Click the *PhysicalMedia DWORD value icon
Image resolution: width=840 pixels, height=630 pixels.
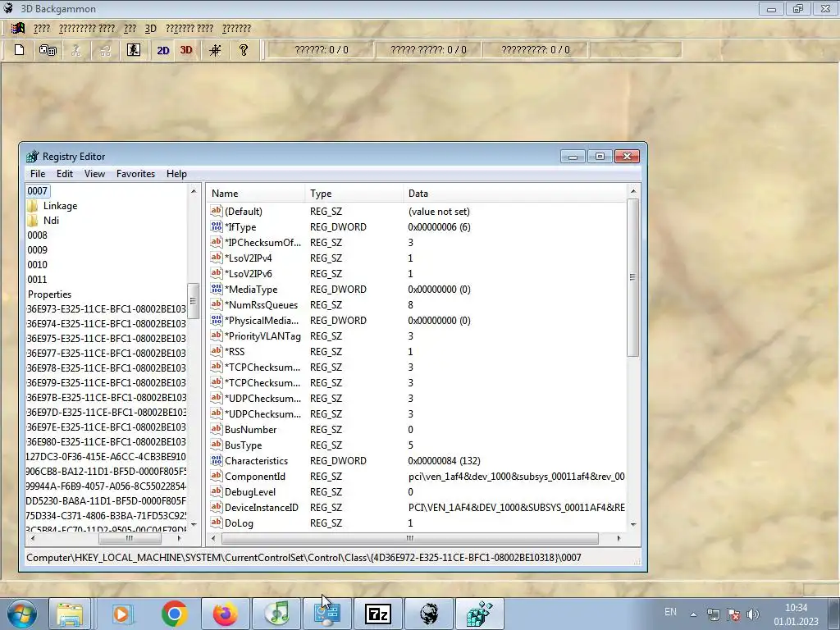pos(217,320)
